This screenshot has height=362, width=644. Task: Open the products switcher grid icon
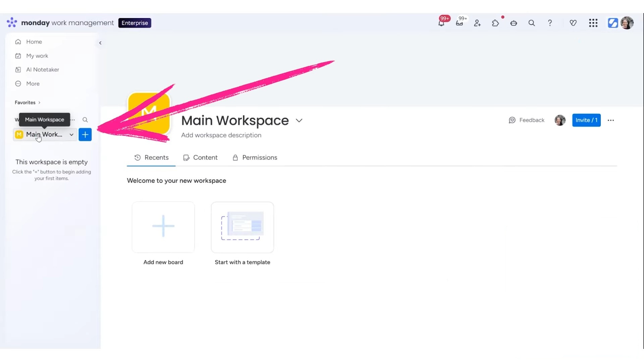tap(593, 23)
